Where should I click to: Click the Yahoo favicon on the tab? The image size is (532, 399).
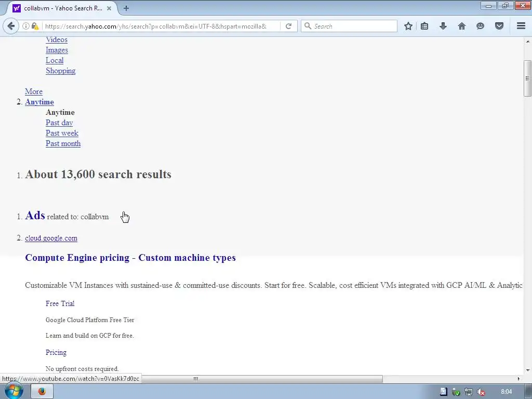[16, 8]
